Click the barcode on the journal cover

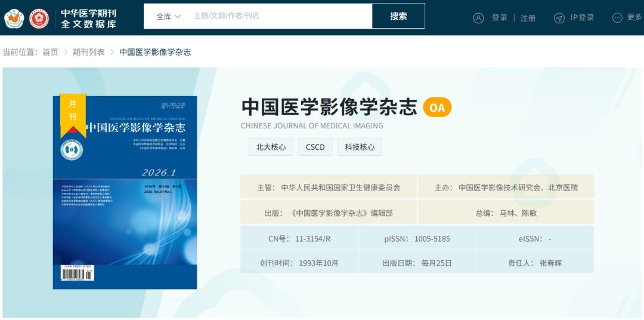click(x=78, y=273)
